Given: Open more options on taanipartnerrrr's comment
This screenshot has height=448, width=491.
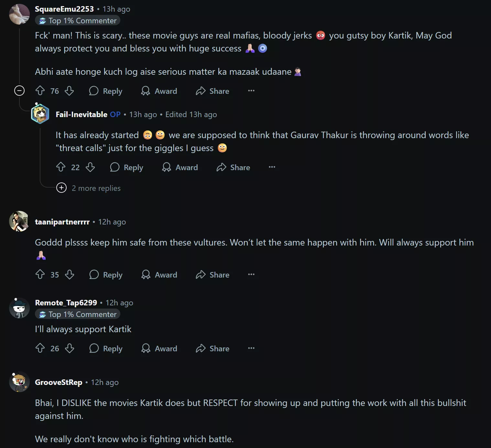Looking at the screenshot, I should coord(251,275).
